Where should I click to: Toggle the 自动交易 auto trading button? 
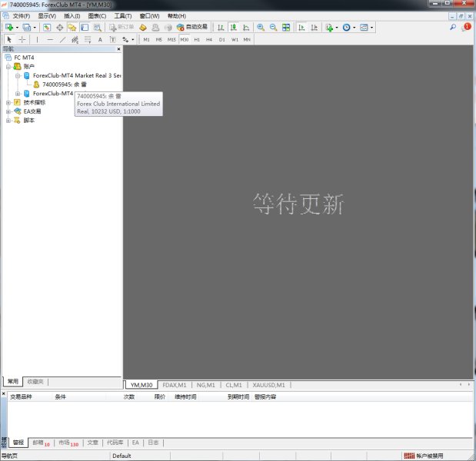[x=191, y=28]
